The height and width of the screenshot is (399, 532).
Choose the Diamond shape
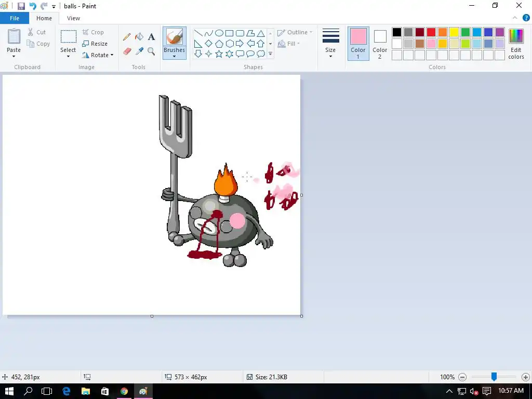click(209, 44)
